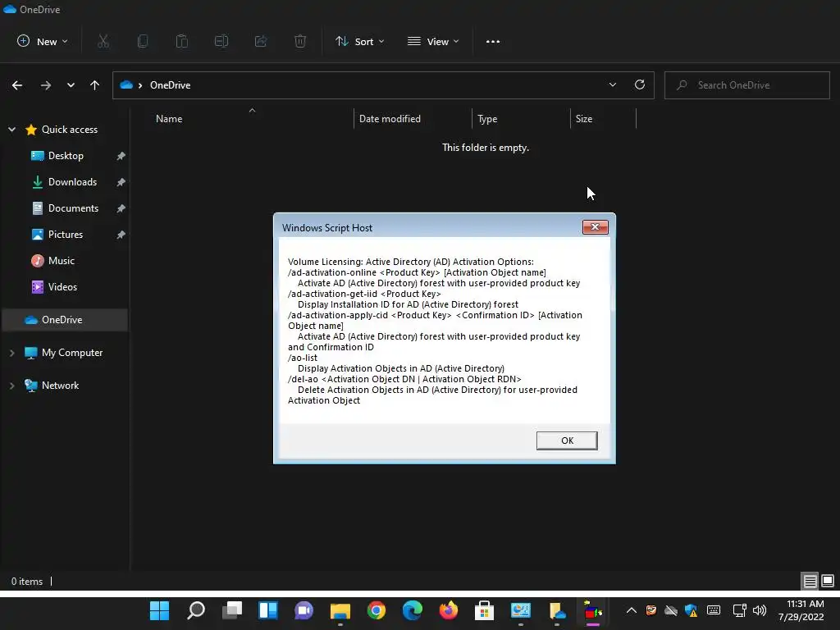
Task: Select Documents in navigation pane
Action: pos(73,208)
